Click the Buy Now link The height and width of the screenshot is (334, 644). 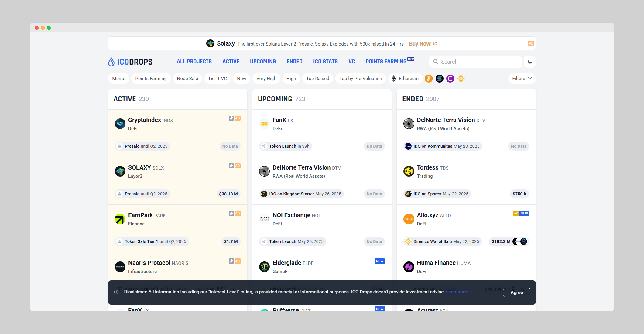[x=423, y=44]
